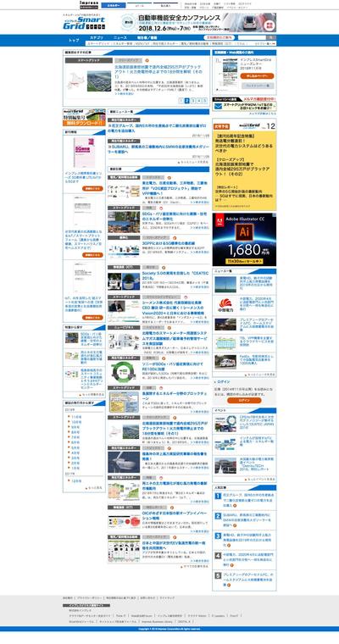Click the site search input field

click(x=251, y=37)
